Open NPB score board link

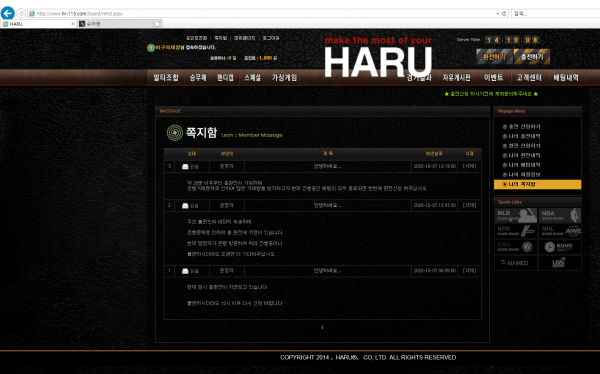click(x=516, y=231)
